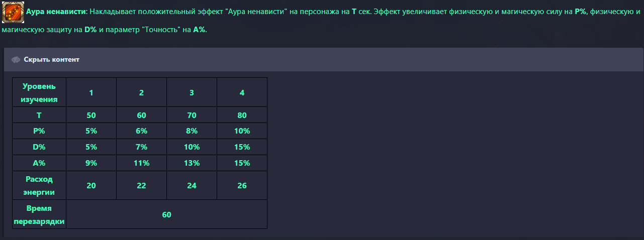Screen dimensions: 644x240
Task: Click level 4 column header cell
Action: coord(242,93)
